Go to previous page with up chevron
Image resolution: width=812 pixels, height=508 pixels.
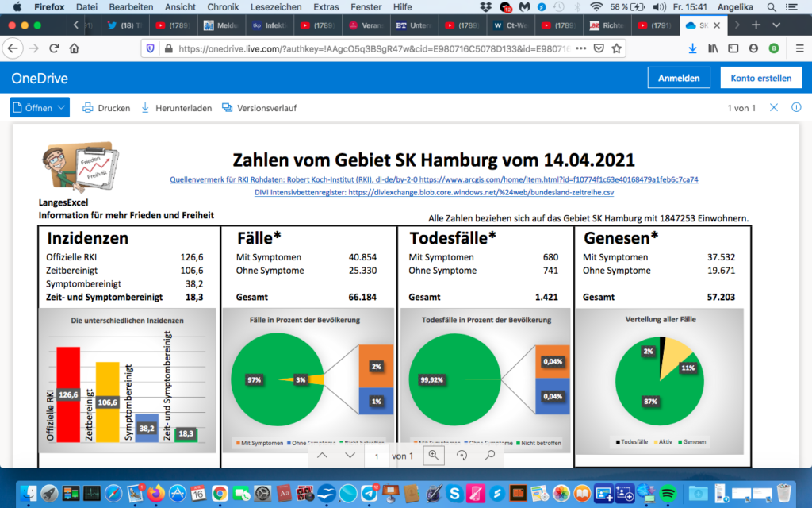pyautogui.click(x=321, y=456)
